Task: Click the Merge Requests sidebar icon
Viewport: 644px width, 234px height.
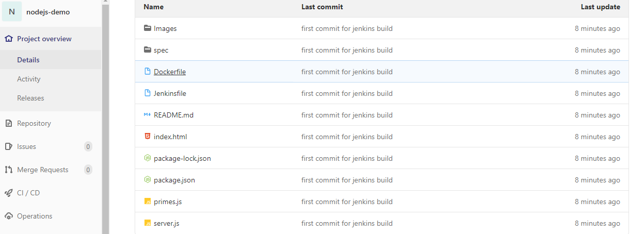Action: 8,170
